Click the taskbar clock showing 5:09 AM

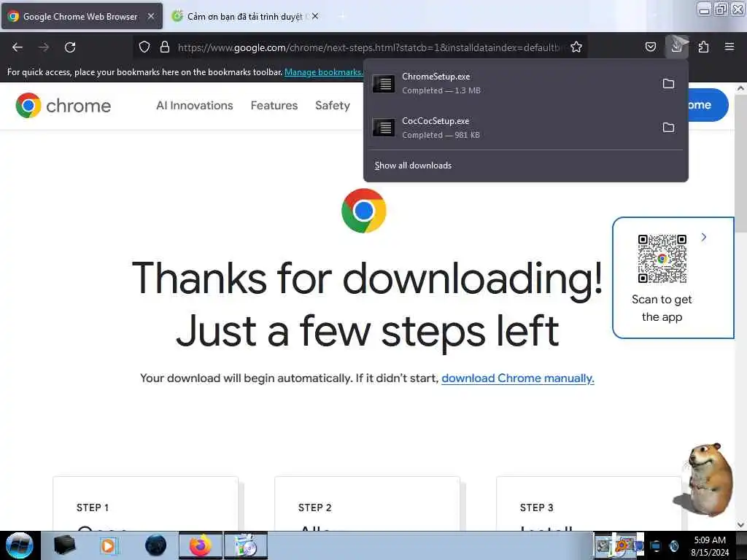(710, 545)
